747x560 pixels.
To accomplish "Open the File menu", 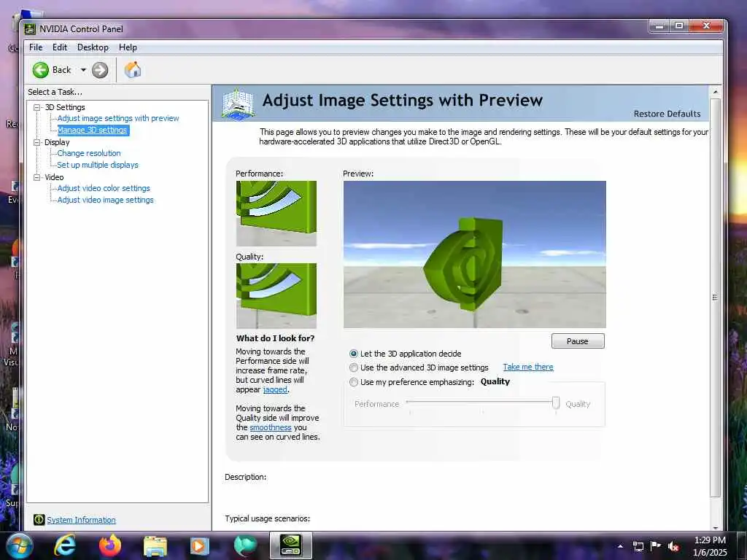I will (36, 47).
